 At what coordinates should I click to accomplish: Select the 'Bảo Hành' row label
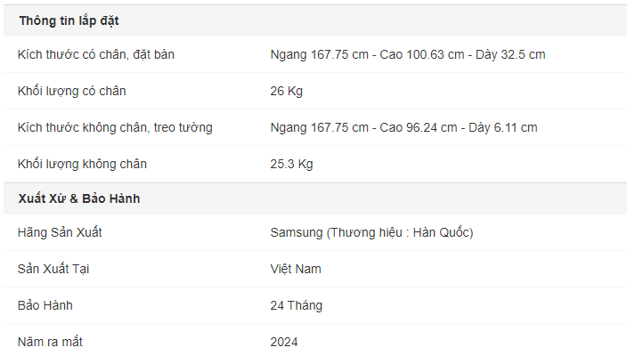45,305
